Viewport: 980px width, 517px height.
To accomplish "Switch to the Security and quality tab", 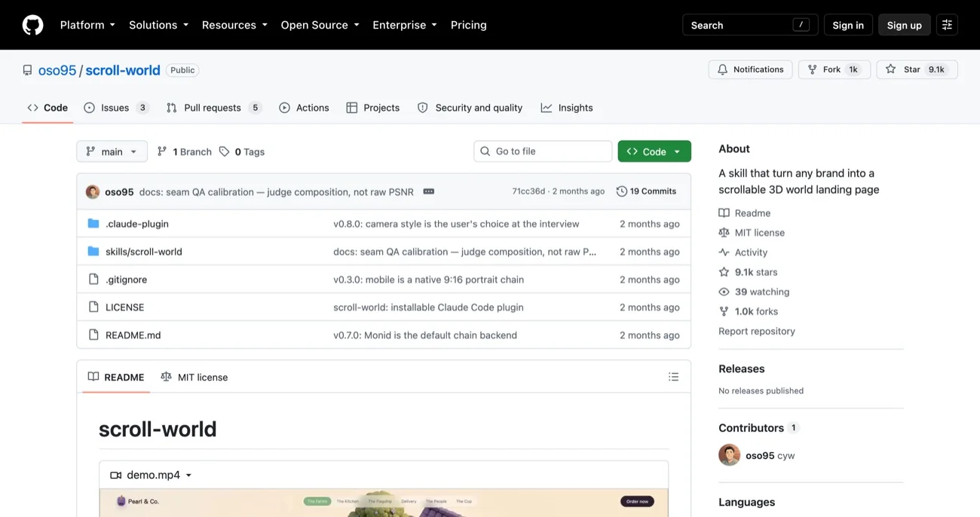I will click(x=470, y=108).
